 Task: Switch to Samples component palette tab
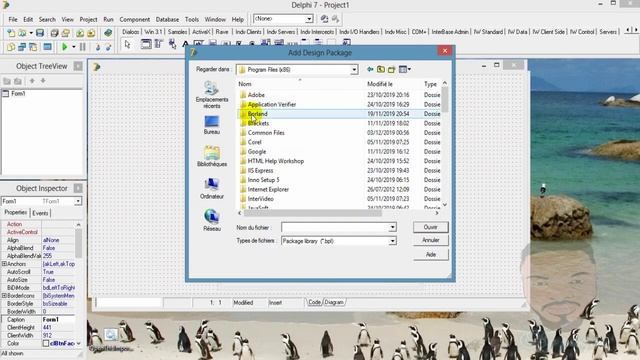177,31
